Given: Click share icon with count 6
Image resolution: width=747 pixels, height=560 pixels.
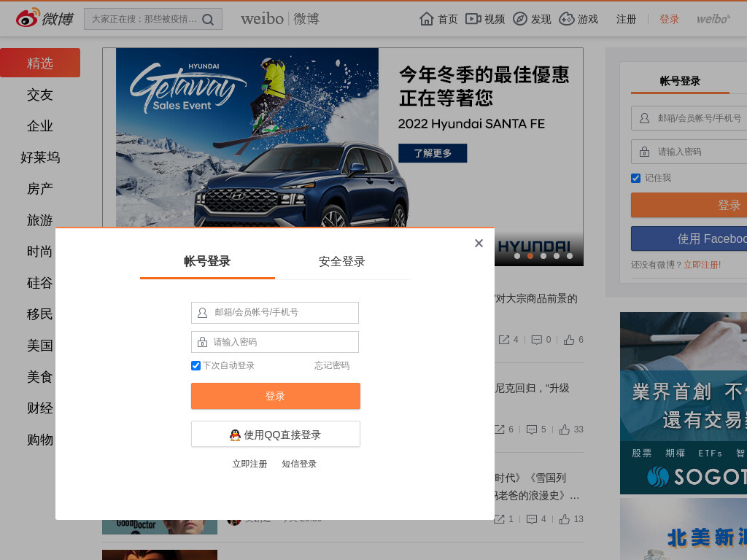Looking at the screenshot, I should tap(499, 429).
